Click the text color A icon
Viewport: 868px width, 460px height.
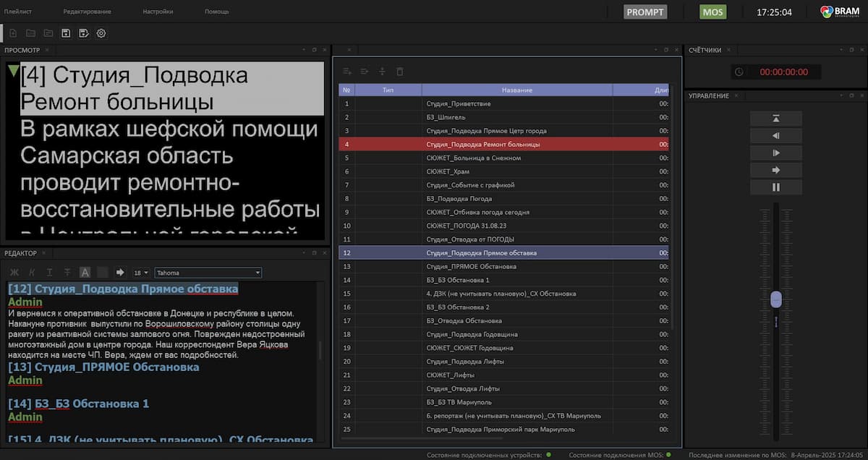[85, 273]
